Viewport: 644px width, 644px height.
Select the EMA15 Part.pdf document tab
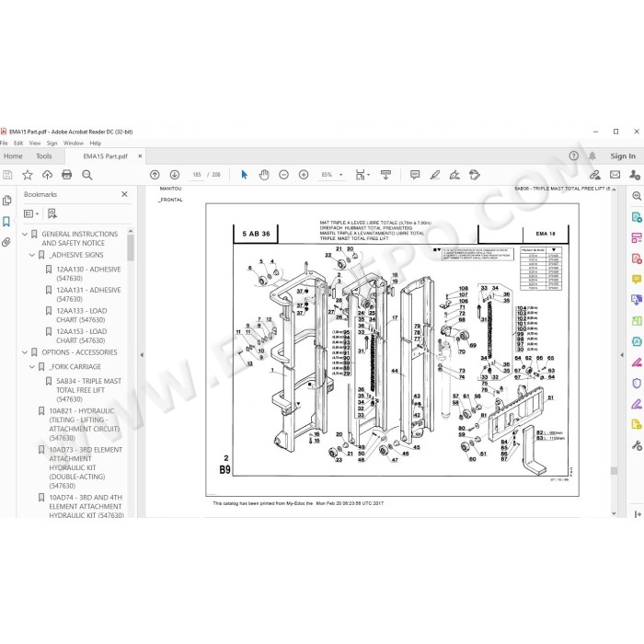[x=105, y=156]
